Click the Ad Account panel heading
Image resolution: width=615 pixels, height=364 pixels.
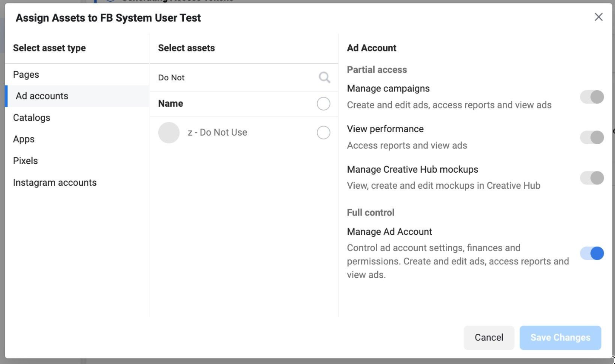click(372, 48)
